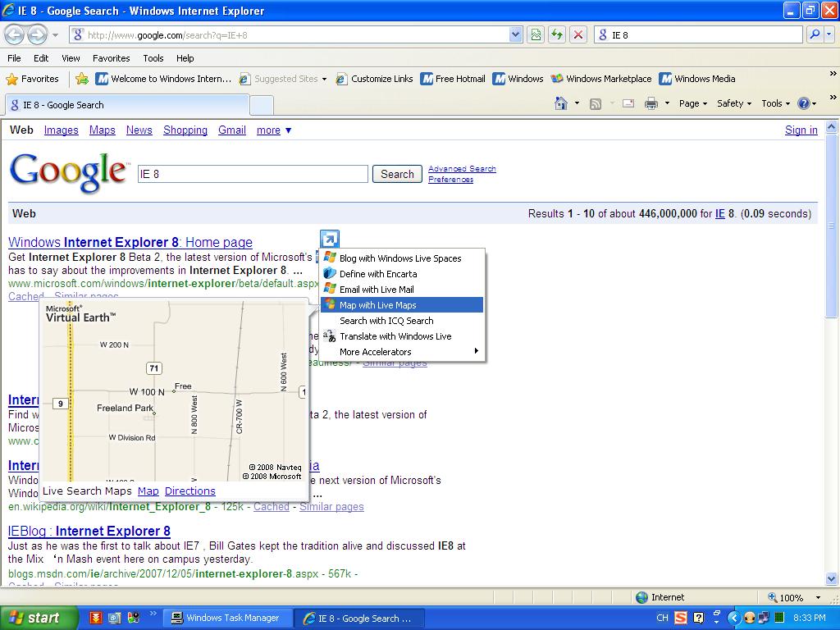Open the Tools command bar dropdown
Screen dimensions: 840x630
[x=775, y=103]
